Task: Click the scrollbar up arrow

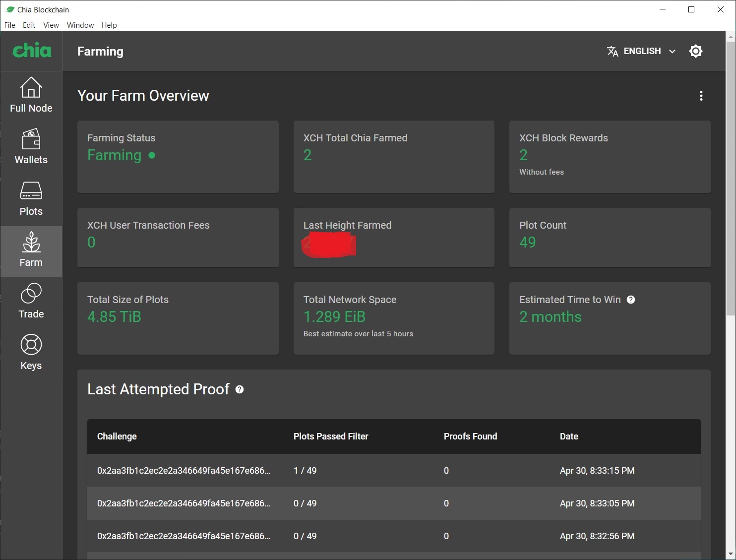Action: [x=731, y=37]
